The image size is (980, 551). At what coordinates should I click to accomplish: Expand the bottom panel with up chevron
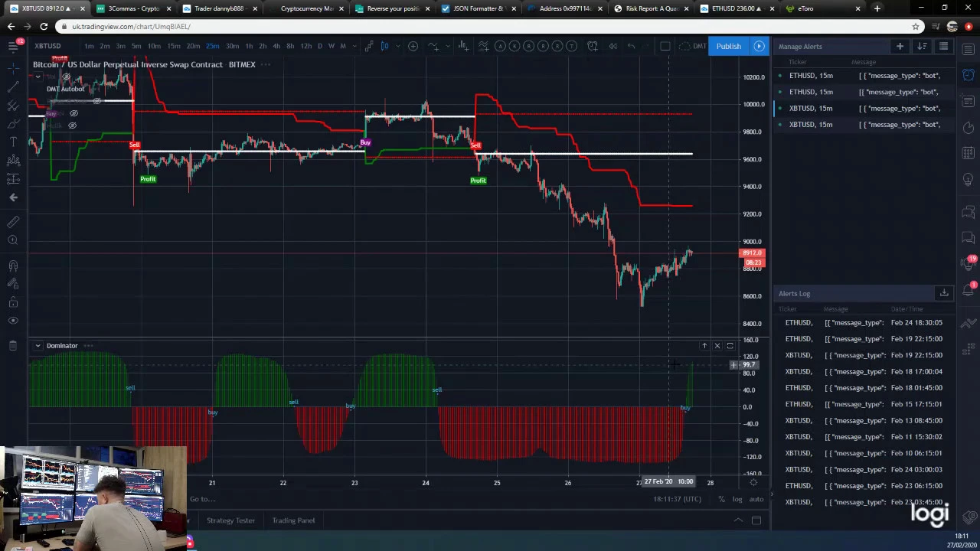(738, 520)
